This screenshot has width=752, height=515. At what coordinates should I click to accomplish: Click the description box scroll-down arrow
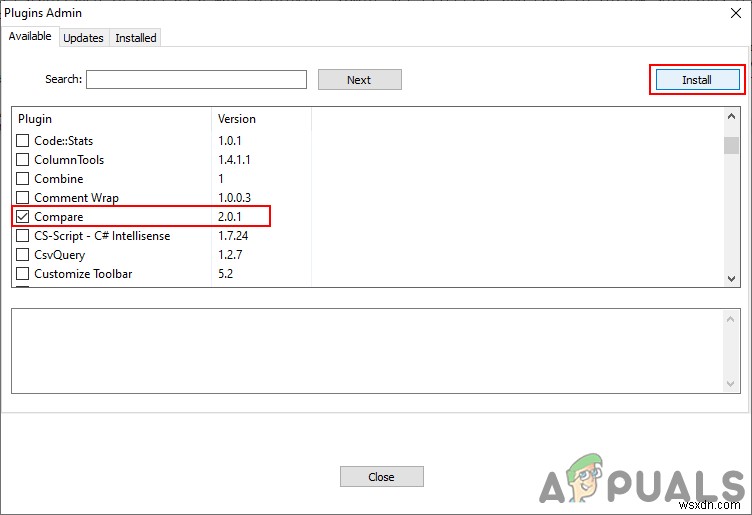730,384
